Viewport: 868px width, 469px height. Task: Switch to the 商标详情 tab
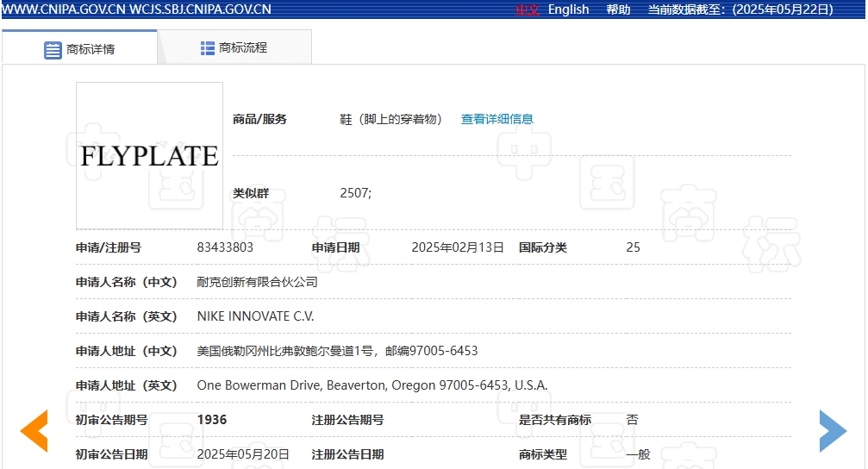(x=79, y=47)
